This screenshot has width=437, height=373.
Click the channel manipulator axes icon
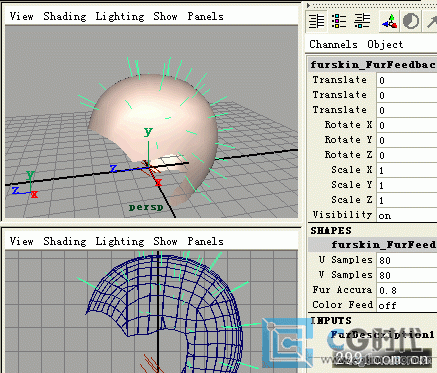[x=389, y=21]
